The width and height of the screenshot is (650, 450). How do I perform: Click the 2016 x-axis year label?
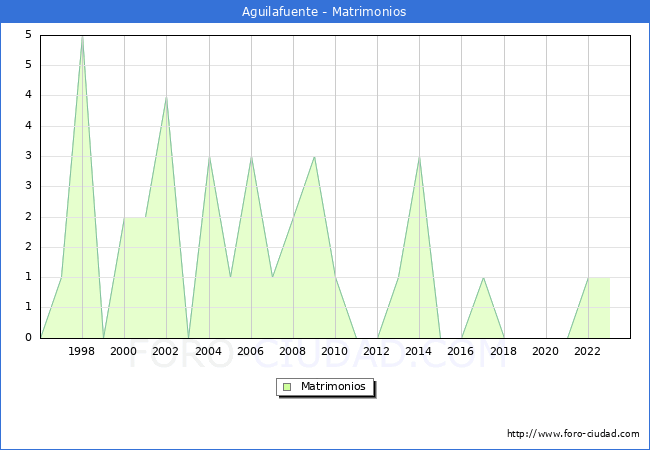point(461,351)
